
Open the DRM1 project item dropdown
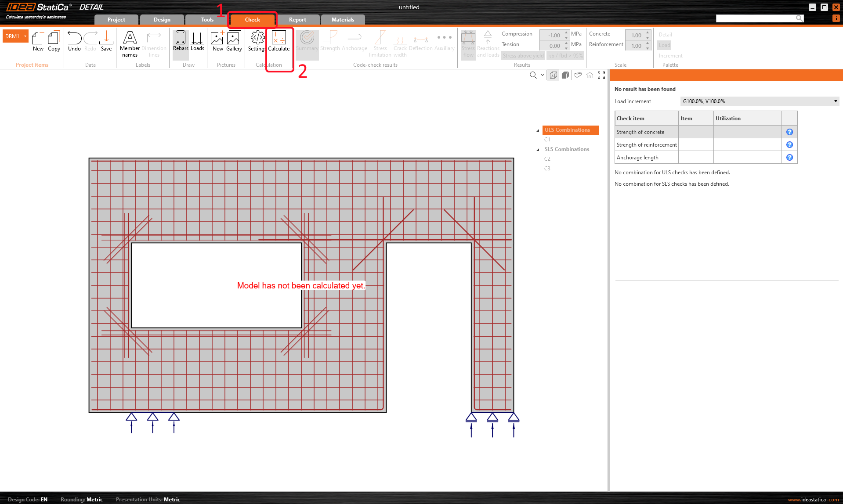point(25,36)
